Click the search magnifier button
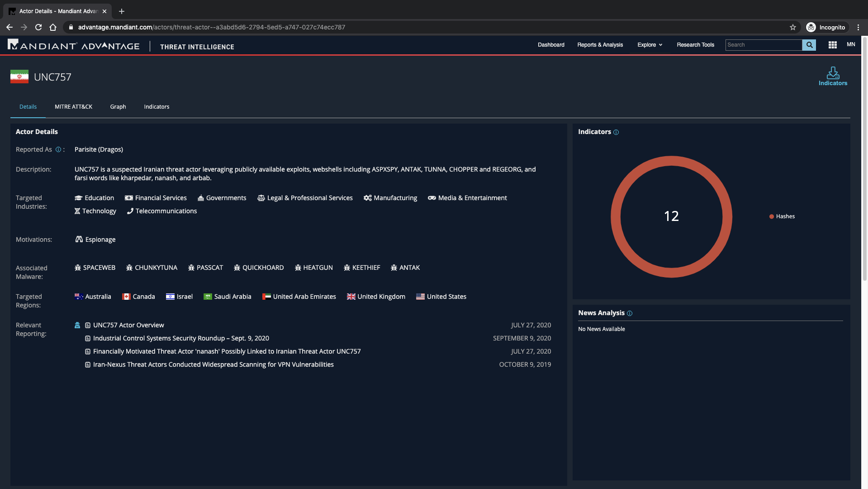Image resolution: width=868 pixels, height=489 pixels. pyautogui.click(x=809, y=45)
